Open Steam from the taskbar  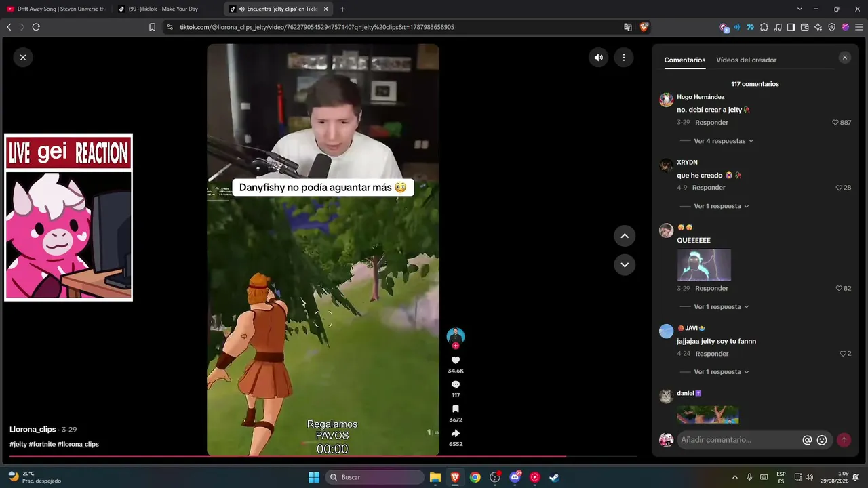pos(554,477)
